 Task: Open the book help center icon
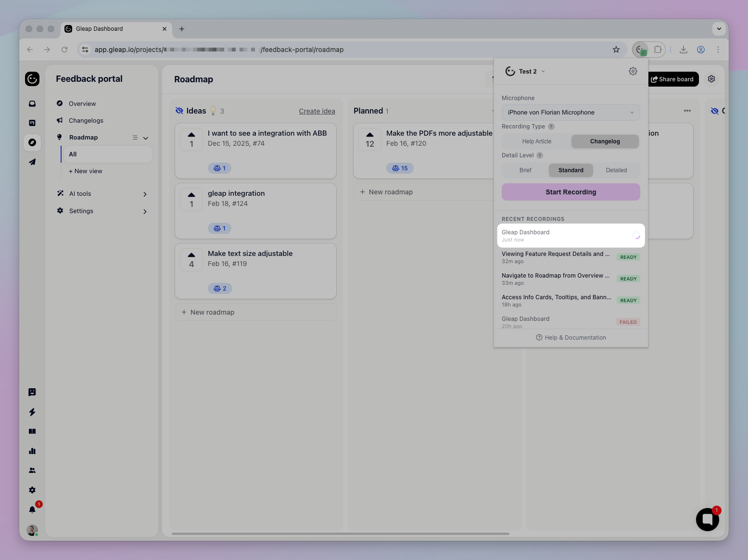(x=32, y=432)
